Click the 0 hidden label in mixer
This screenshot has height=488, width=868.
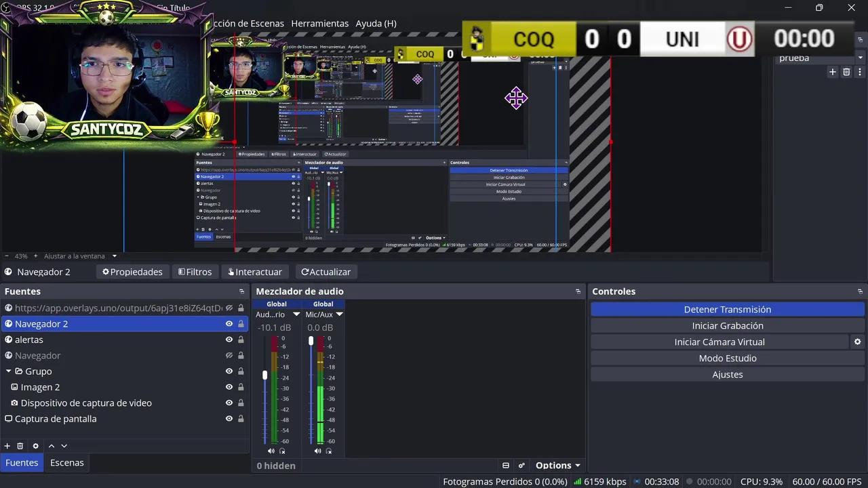click(276, 466)
